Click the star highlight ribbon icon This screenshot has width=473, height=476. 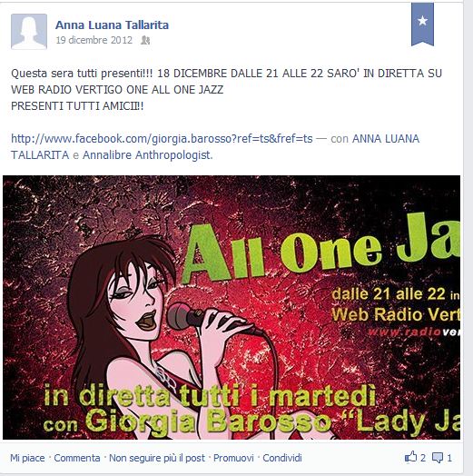point(422,24)
